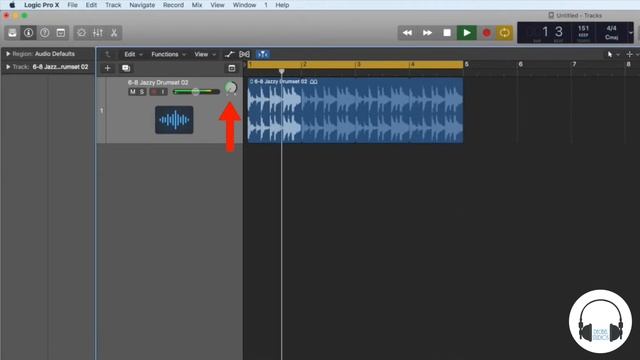This screenshot has height=360, width=640.
Task: Record-enable the Jazzy Drumset track
Action: [154, 92]
